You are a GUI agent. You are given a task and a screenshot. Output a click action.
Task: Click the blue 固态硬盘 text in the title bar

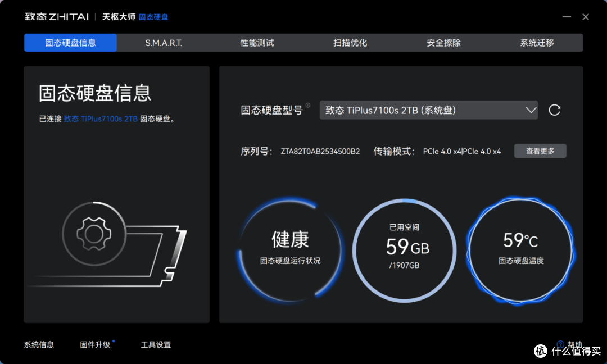click(x=153, y=17)
